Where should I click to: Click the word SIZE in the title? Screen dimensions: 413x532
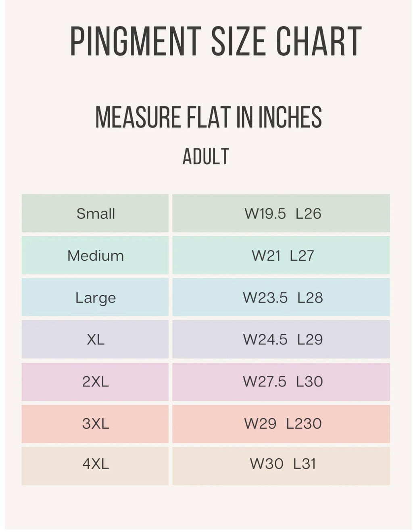click(238, 41)
